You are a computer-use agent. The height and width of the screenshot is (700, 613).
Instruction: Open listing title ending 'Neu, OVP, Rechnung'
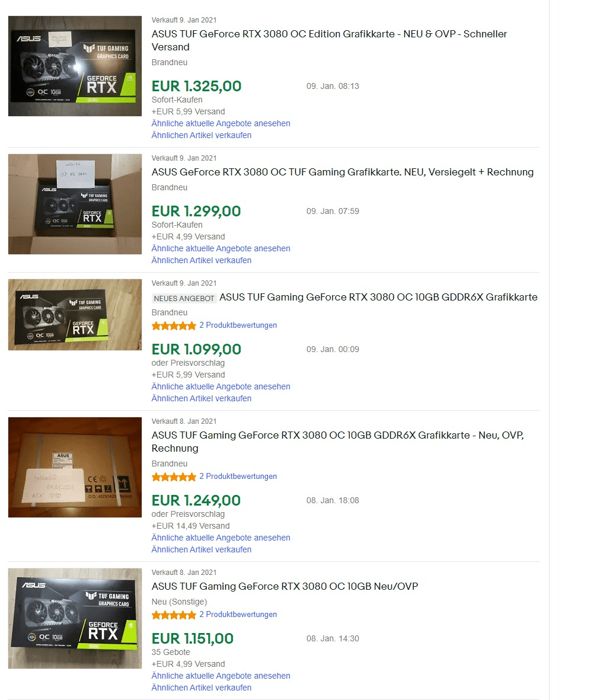(337, 442)
